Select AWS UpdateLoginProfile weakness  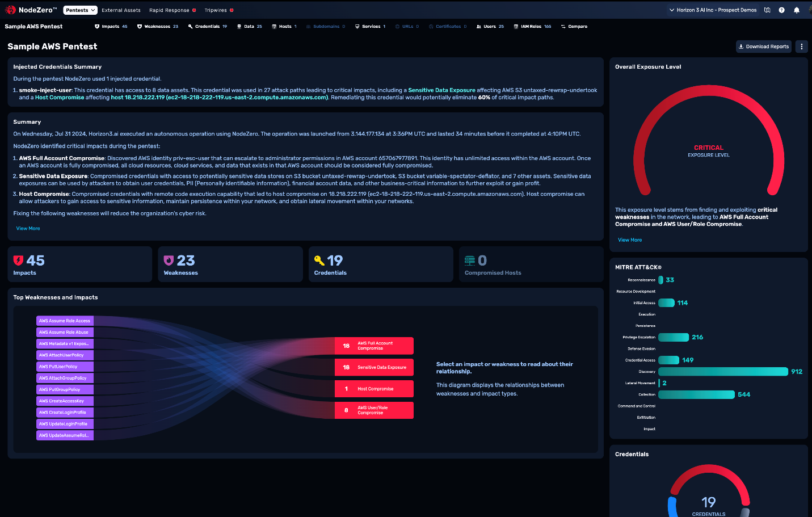coord(65,424)
